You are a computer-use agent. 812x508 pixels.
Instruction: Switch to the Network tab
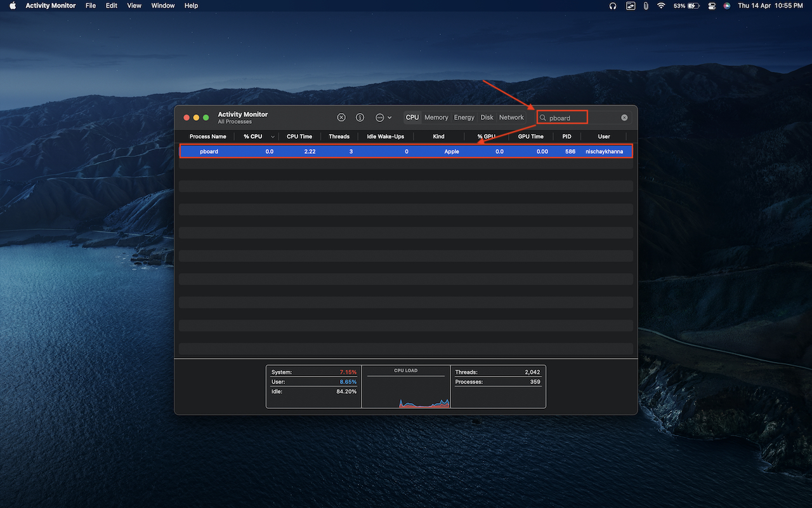pyautogui.click(x=511, y=117)
